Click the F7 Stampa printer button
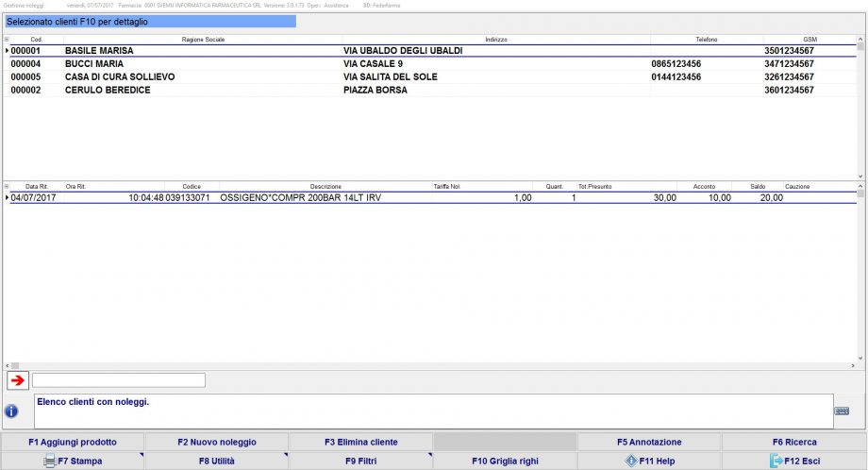 [x=73, y=462]
